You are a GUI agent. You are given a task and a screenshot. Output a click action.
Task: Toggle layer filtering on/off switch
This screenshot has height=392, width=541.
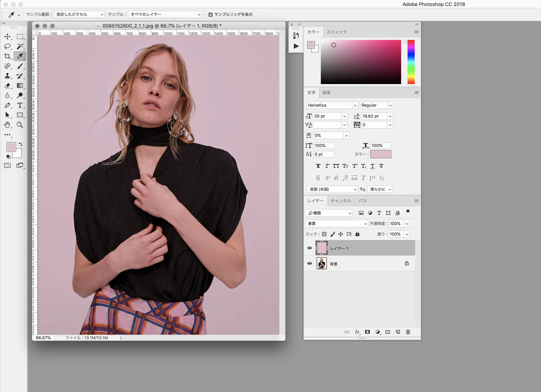point(408,212)
